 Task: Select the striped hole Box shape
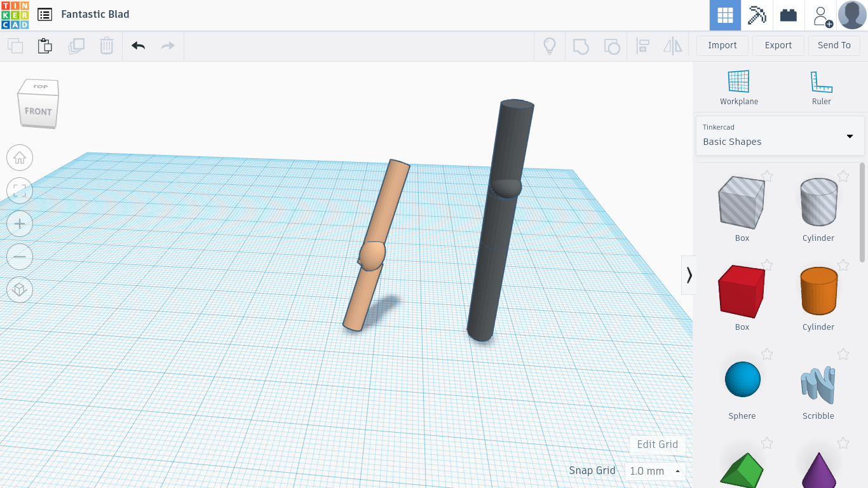click(x=742, y=202)
